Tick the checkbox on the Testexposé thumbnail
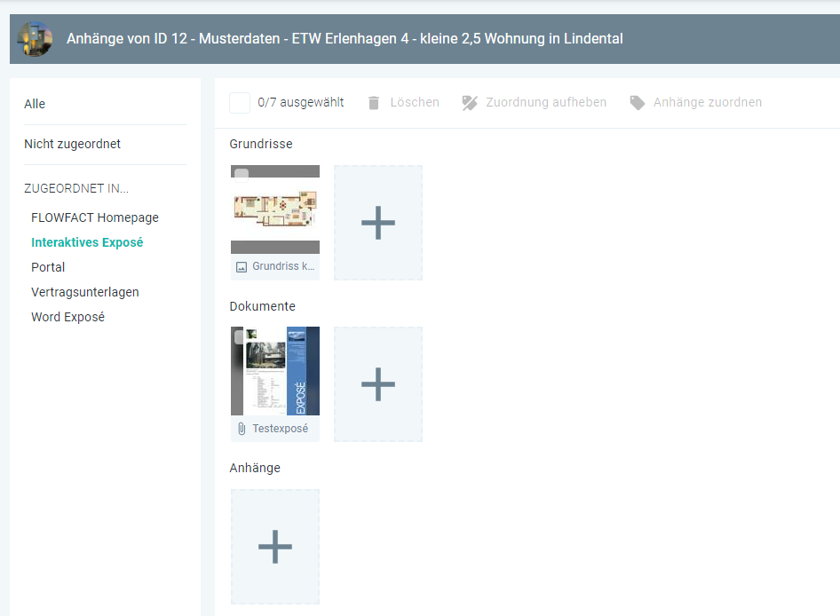The width and height of the screenshot is (840, 616). (x=240, y=337)
